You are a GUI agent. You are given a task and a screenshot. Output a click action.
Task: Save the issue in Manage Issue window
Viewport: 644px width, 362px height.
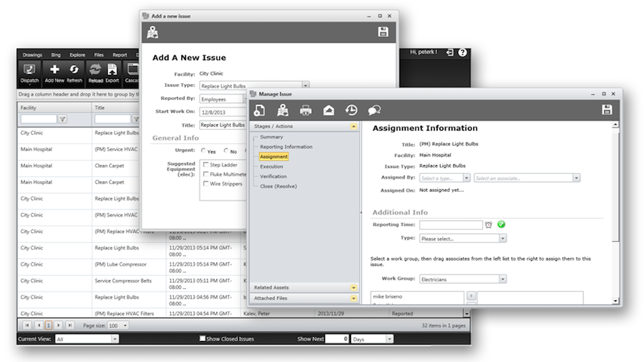(x=606, y=110)
